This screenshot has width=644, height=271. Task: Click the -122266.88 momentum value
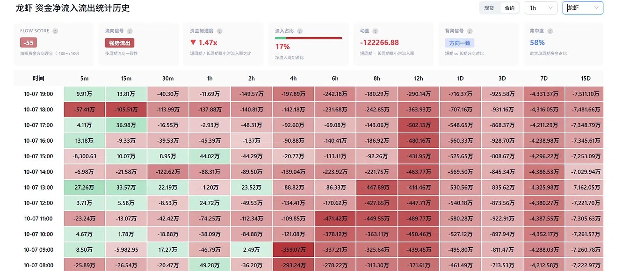(379, 43)
